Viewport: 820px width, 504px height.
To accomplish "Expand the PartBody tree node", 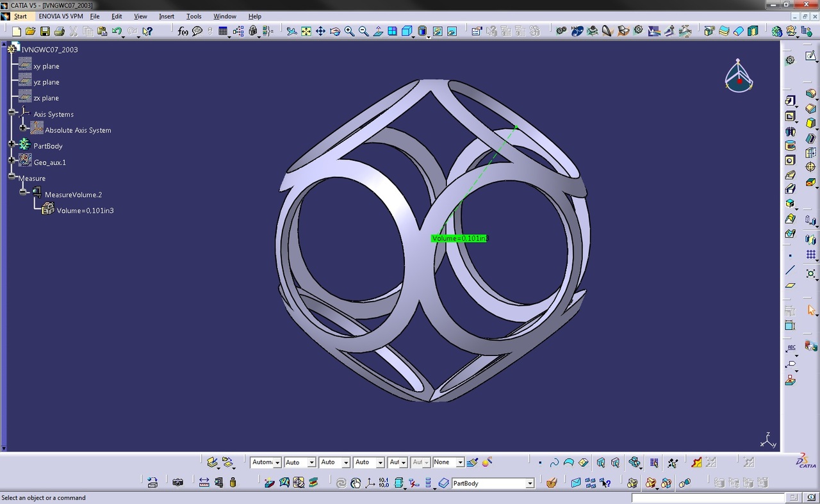I will point(12,144).
